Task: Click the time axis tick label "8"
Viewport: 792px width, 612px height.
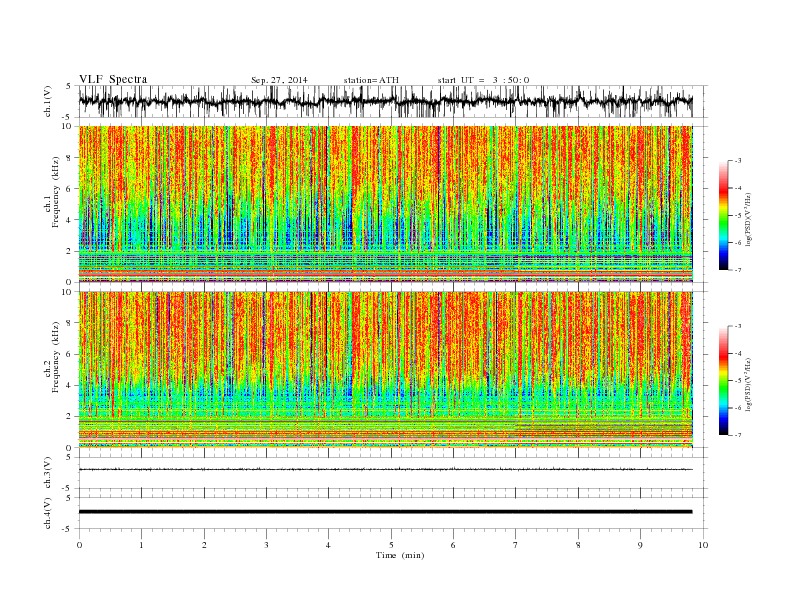Action: [x=578, y=545]
